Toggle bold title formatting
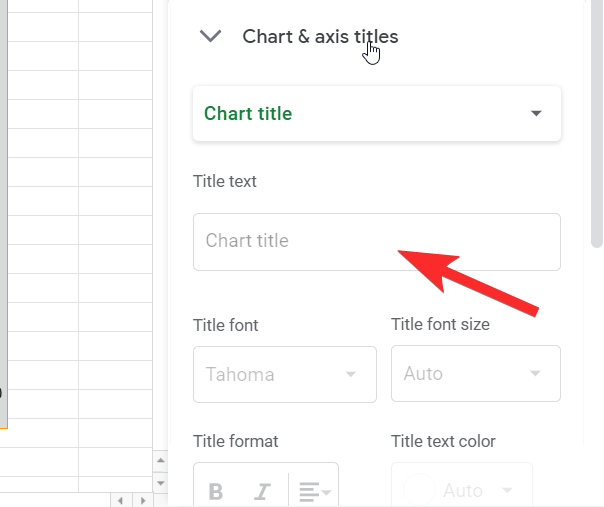The height and width of the screenshot is (507, 604). point(215,491)
